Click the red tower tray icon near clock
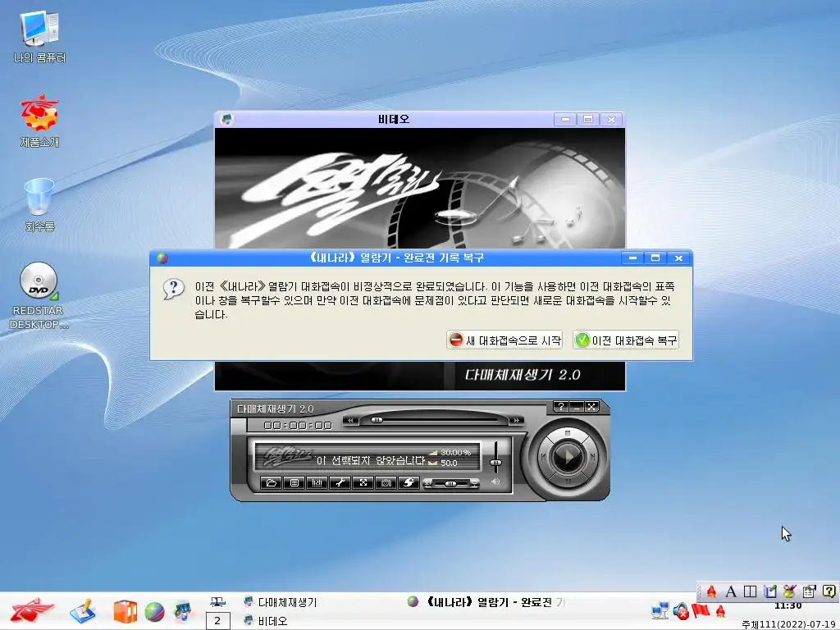 (720, 610)
